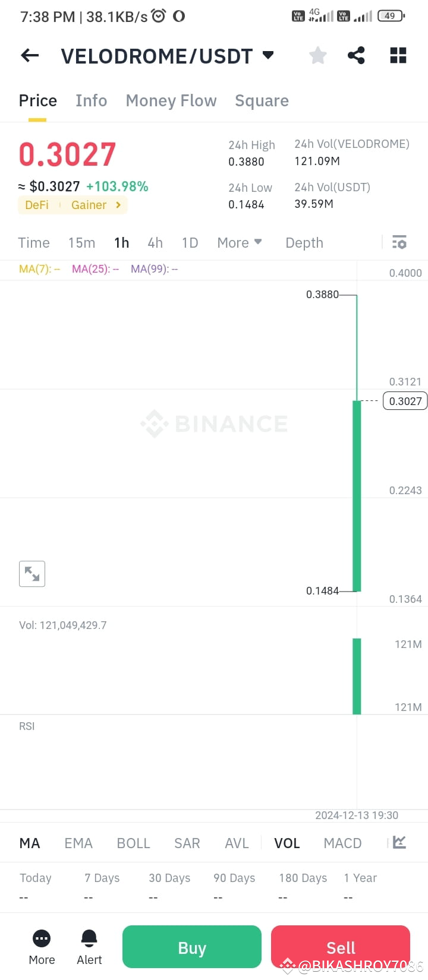428x980 pixels.
Task: Toggle the VOL indicator
Action: 287,843
